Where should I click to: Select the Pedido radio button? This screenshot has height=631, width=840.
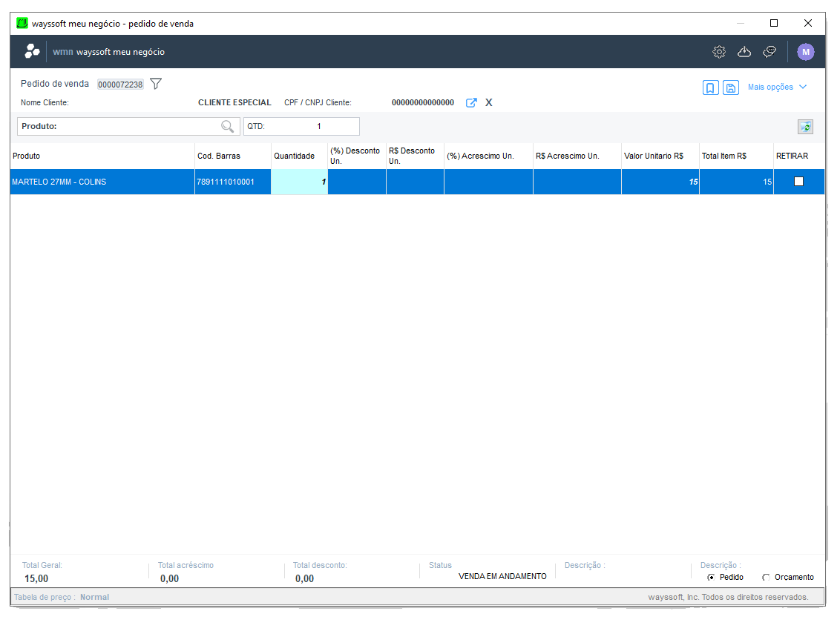pos(711,577)
